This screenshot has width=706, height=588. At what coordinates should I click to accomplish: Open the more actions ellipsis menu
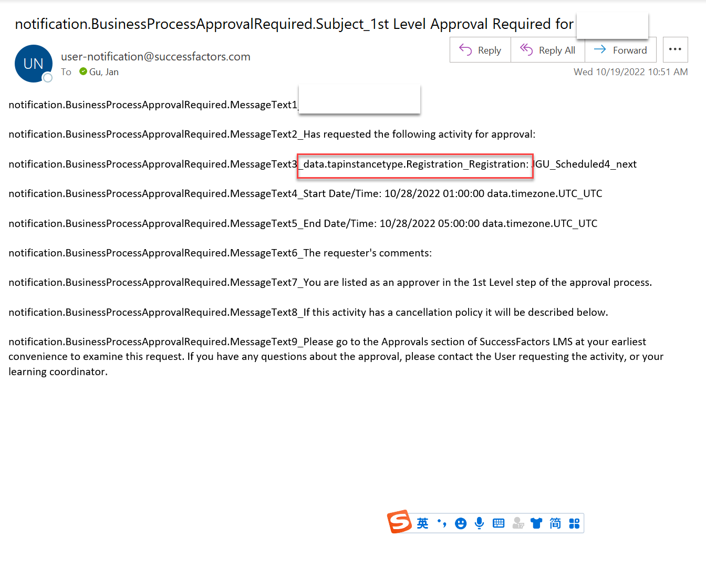pos(675,49)
